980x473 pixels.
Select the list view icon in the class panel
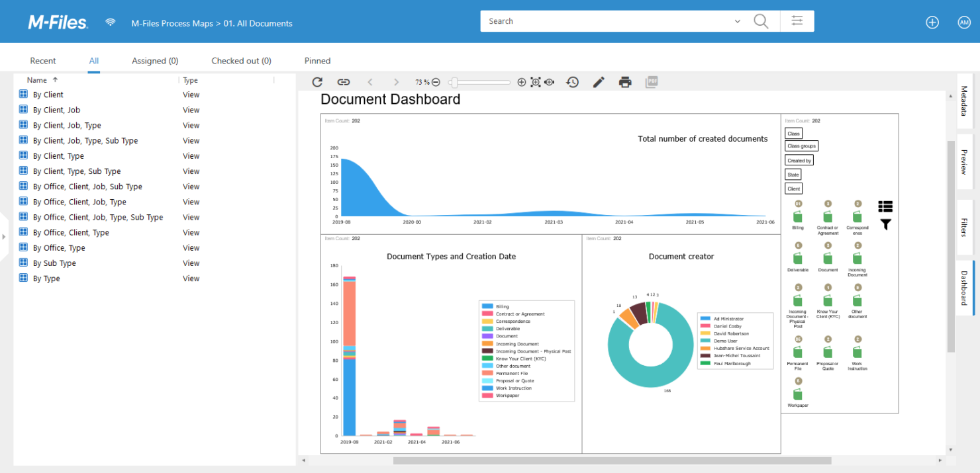tap(885, 206)
